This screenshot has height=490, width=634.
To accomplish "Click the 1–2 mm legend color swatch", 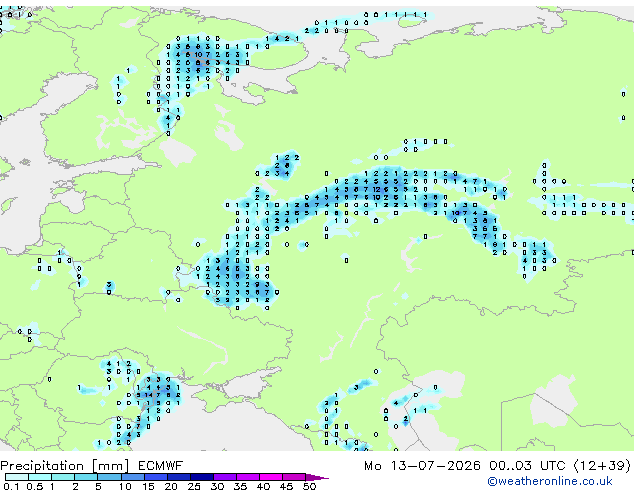I will (x=63, y=477).
